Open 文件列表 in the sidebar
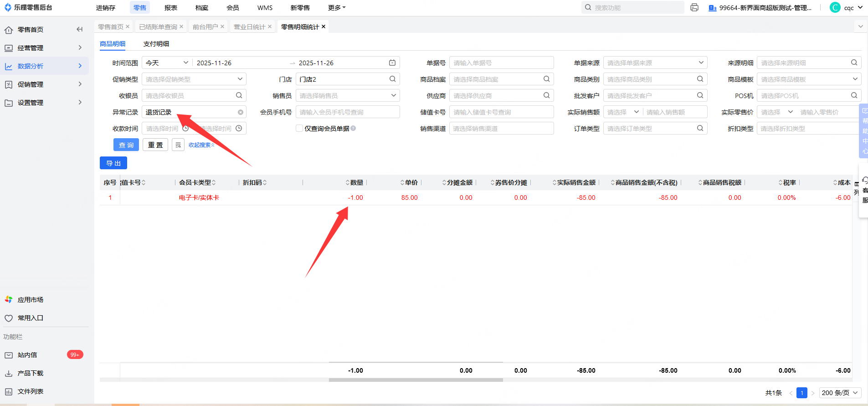 coord(30,391)
